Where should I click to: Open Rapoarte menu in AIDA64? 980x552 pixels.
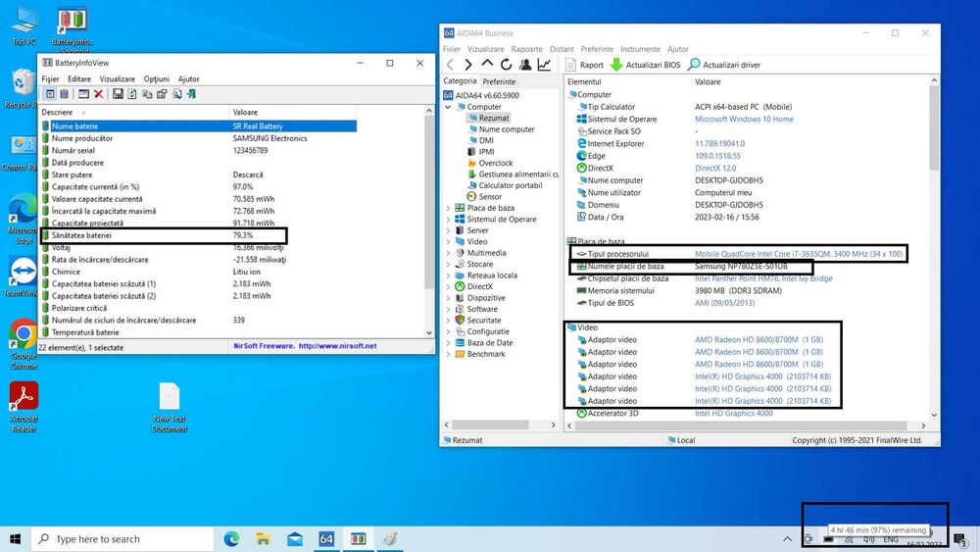pyautogui.click(x=527, y=49)
